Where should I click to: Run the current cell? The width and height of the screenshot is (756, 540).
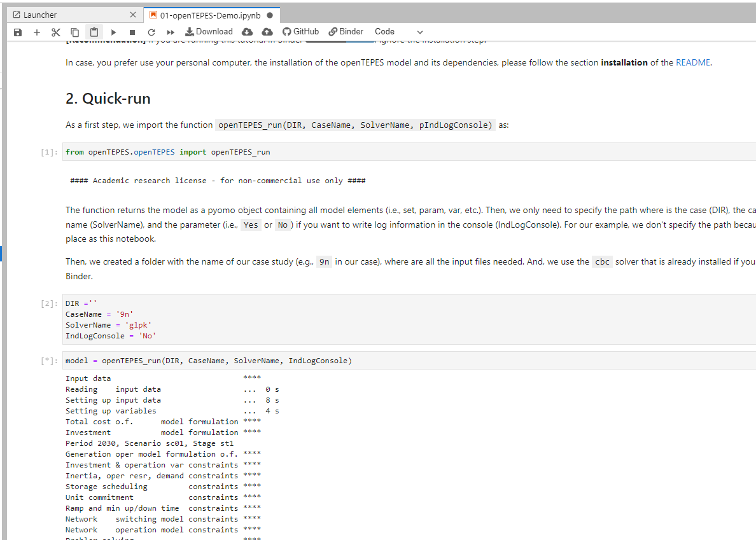pos(113,32)
